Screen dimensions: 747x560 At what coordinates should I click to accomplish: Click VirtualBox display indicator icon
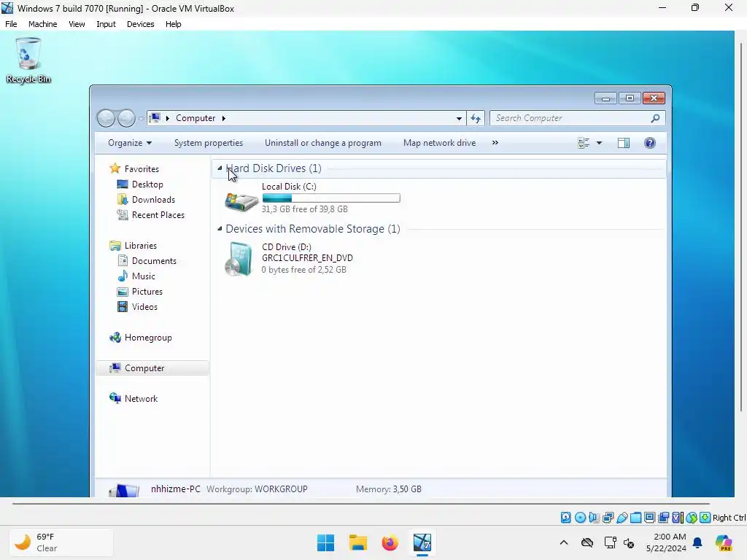649,518
